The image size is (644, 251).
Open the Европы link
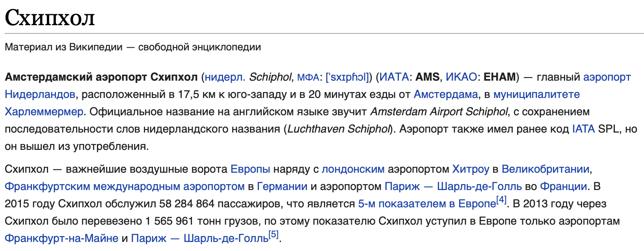(x=250, y=169)
